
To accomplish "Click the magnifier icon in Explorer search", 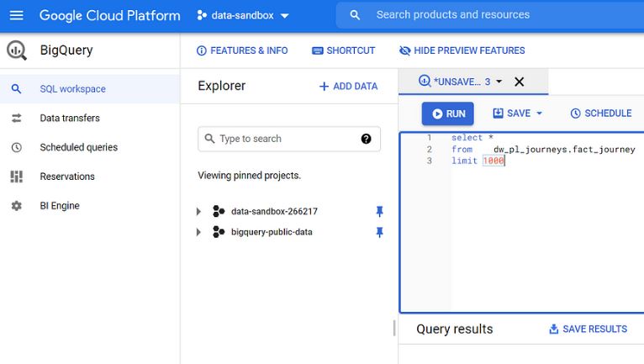I will pos(209,139).
